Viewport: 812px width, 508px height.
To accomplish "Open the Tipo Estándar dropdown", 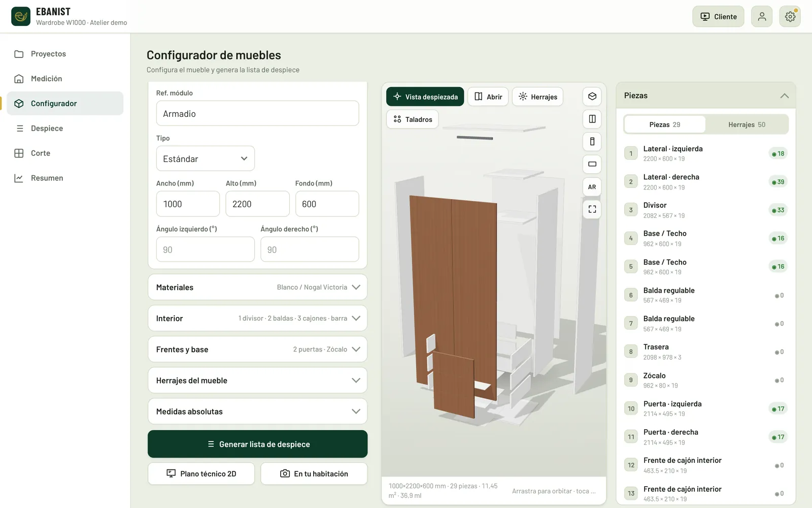I will click(206, 159).
